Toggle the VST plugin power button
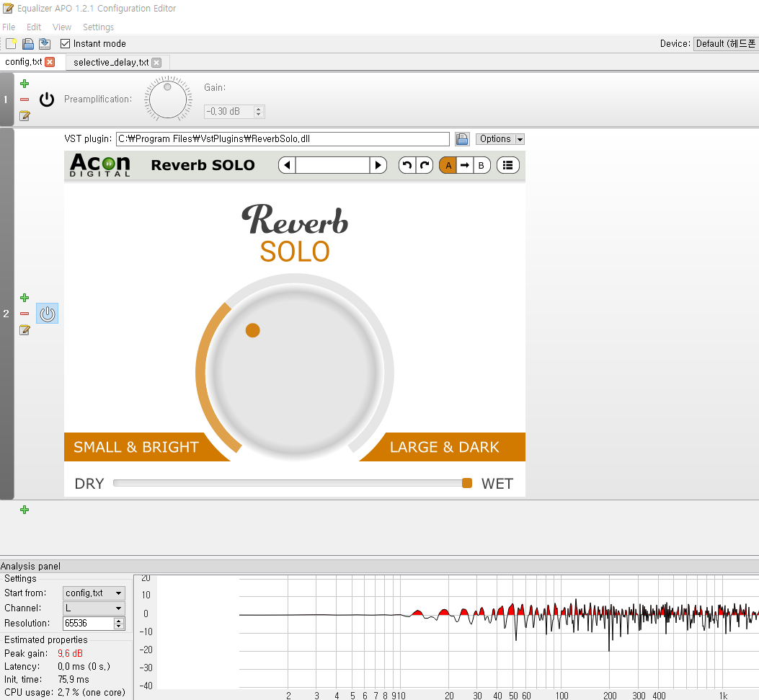The width and height of the screenshot is (759, 700). [48, 314]
